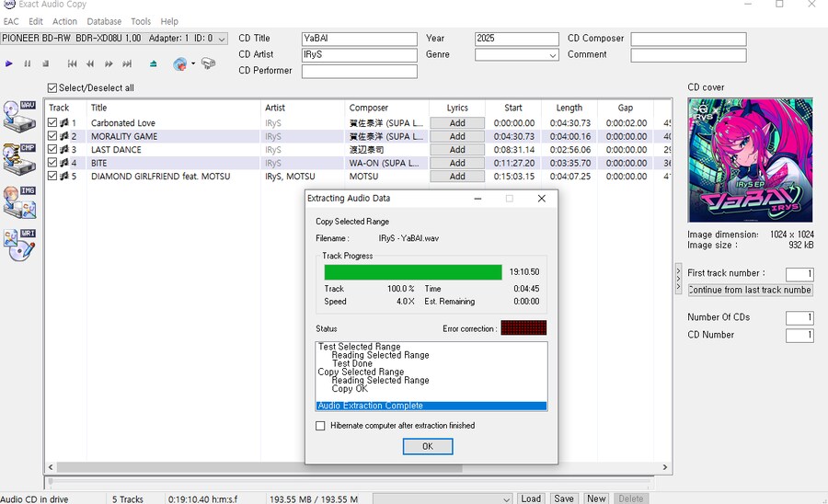
Task: Click the WAV uncompressed copy icon
Action: coord(20,116)
